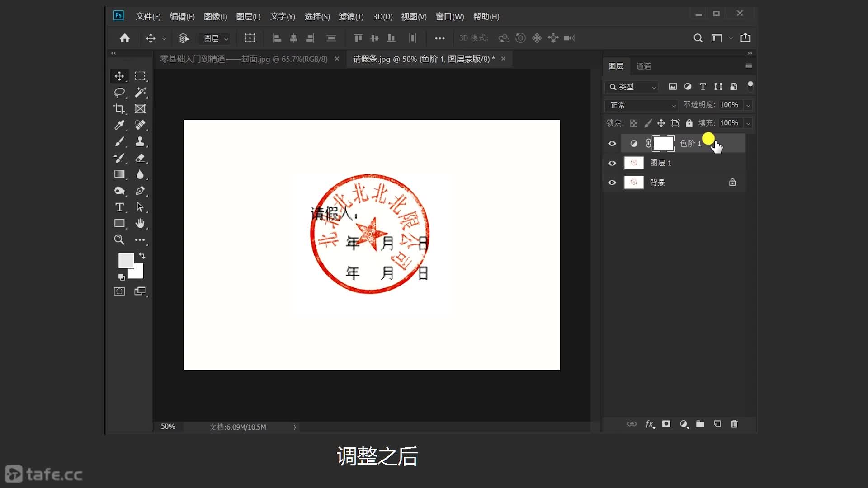868x488 pixels.
Task: Select the Crop tool
Action: click(119, 109)
